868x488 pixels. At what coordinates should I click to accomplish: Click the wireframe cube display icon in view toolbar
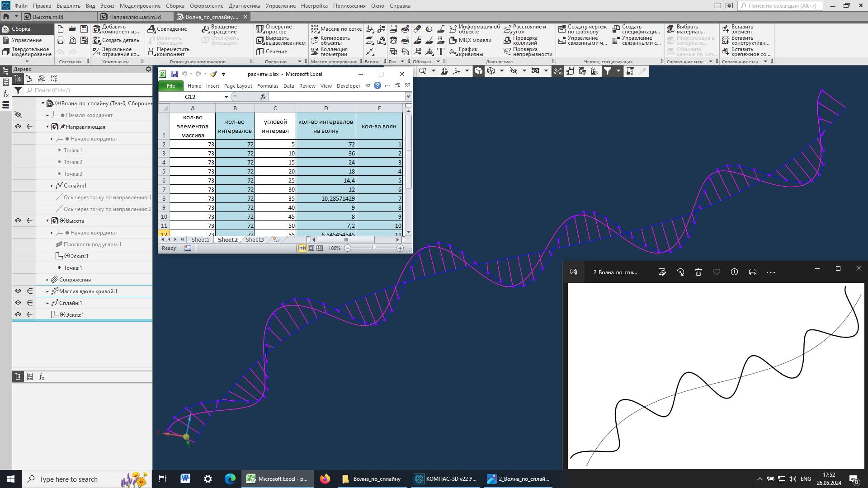(x=491, y=71)
